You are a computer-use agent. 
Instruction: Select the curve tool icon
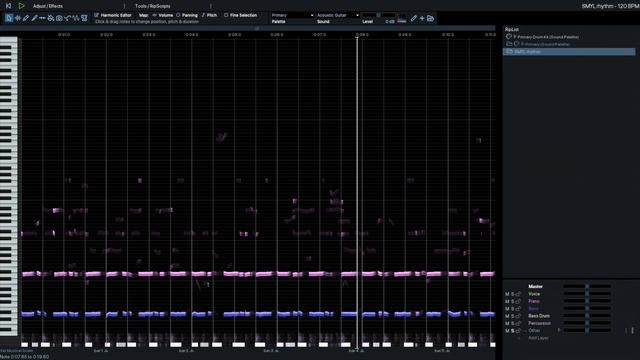[68, 18]
